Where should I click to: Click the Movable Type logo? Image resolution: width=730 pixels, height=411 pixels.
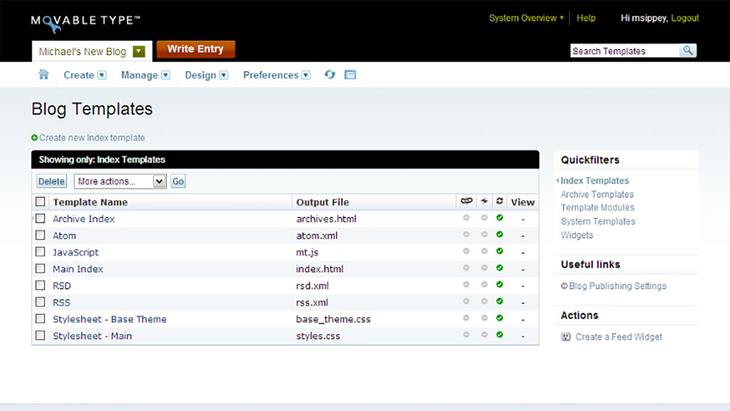[85, 23]
